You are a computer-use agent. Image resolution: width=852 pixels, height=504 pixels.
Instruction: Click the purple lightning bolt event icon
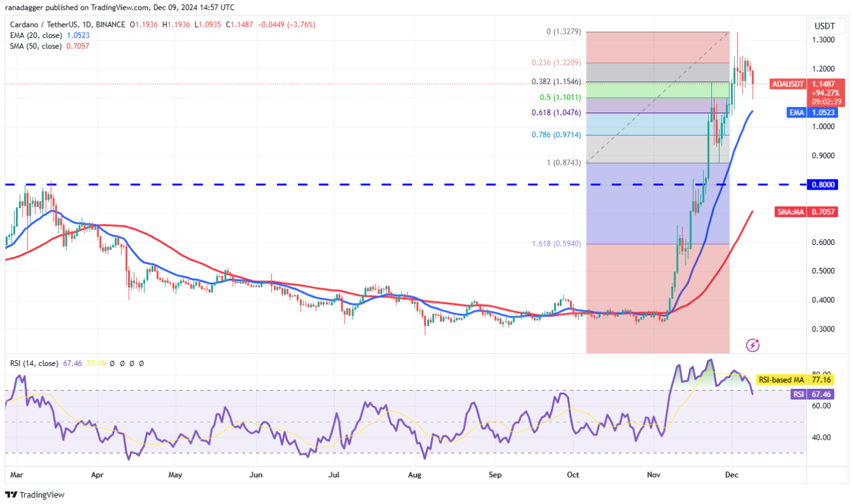point(753,345)
